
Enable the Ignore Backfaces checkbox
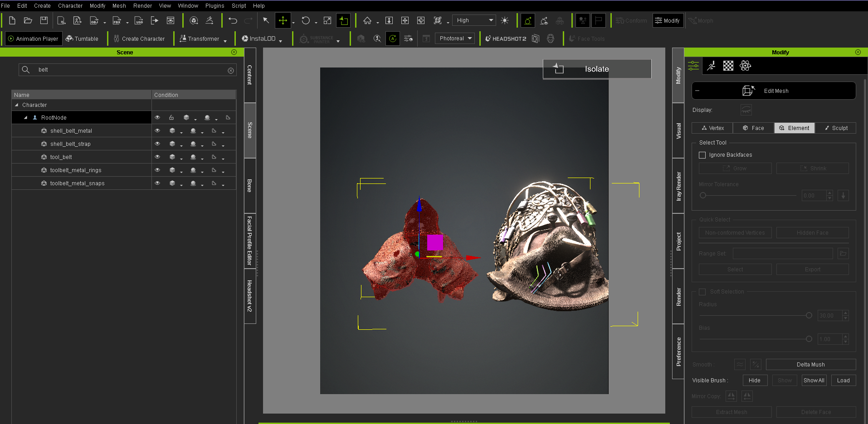[x=702, y=155]
